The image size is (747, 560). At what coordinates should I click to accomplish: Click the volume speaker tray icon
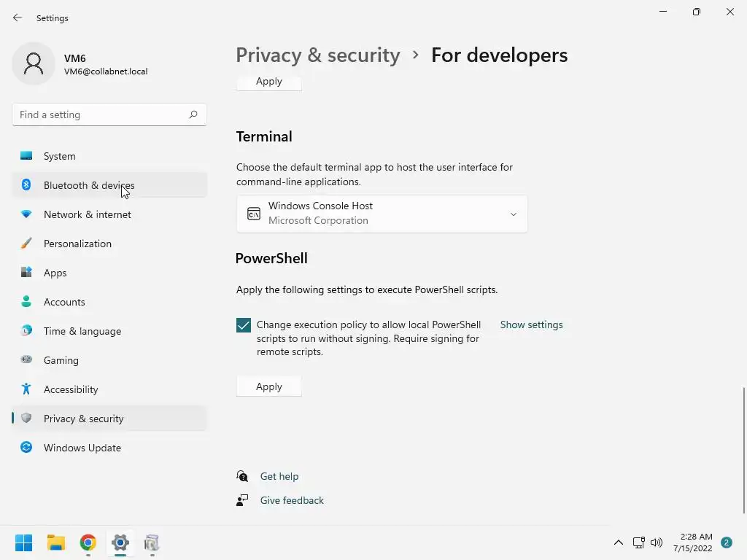[657, 542]
